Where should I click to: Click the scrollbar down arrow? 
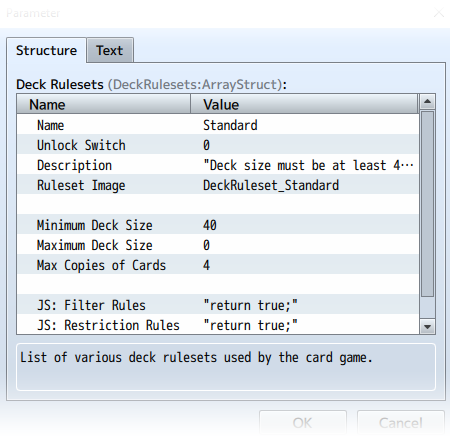click(x=427, y=327)
